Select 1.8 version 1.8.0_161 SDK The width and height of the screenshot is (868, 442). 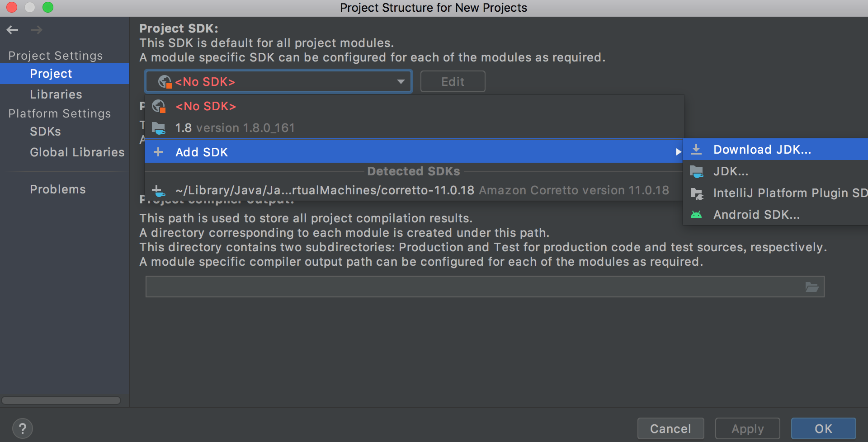point(235,128)
